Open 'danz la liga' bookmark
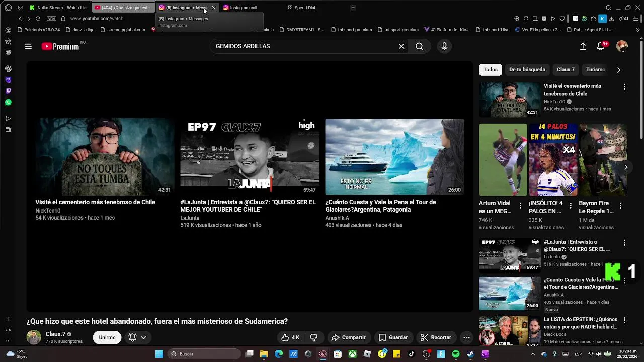644x362 pixels. pos(80,30)
